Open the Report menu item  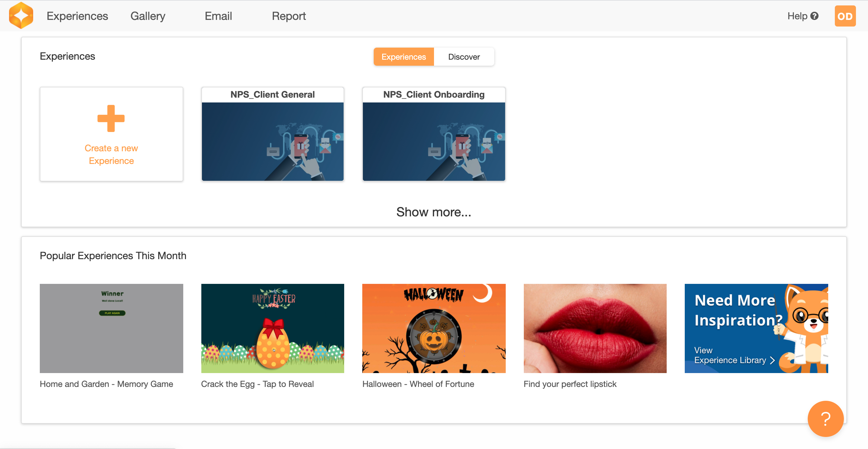pyautogui.click(x=288, y=16)
